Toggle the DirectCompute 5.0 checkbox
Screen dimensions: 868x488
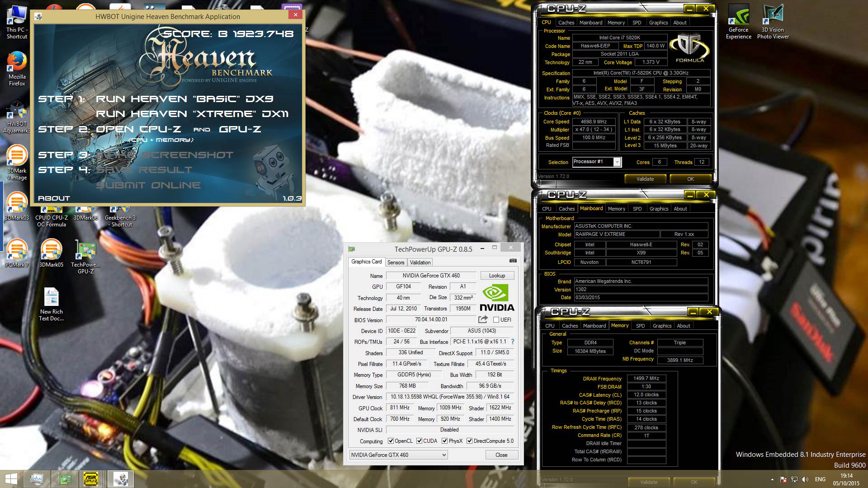pyautogui.click(x=469, y=441)
